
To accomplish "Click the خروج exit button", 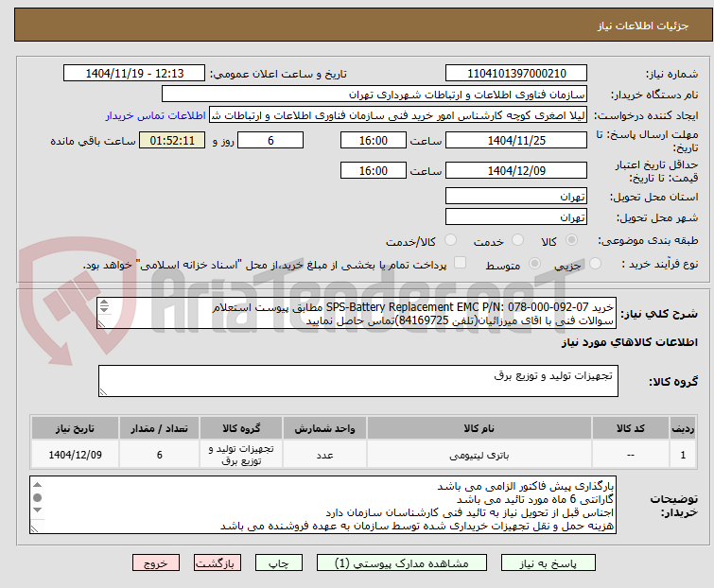I will click(x=156, y=563).
